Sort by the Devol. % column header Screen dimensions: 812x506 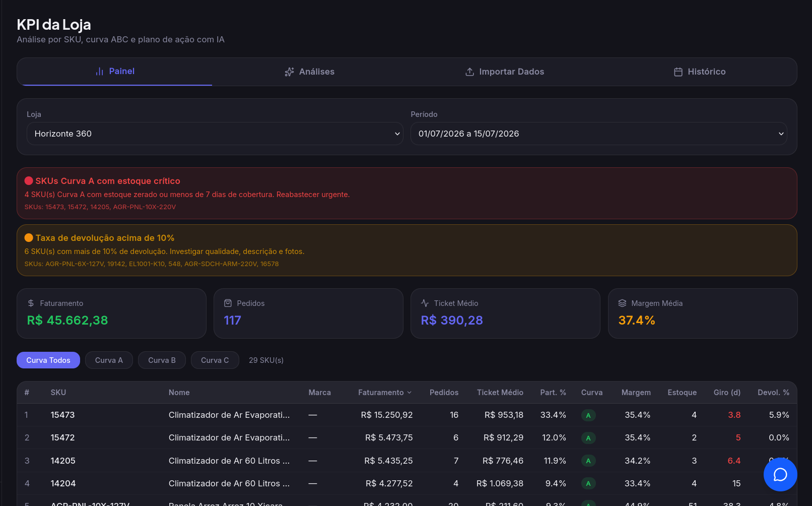(774, 393)
